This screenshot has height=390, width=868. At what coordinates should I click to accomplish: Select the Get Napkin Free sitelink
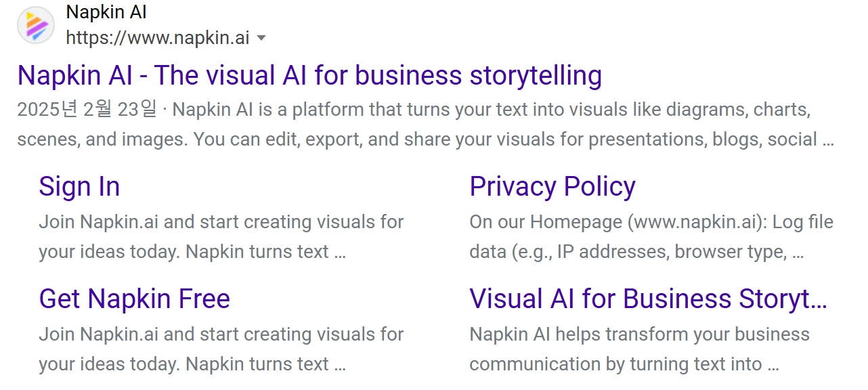pyautogui.click(x=135, y=299)
